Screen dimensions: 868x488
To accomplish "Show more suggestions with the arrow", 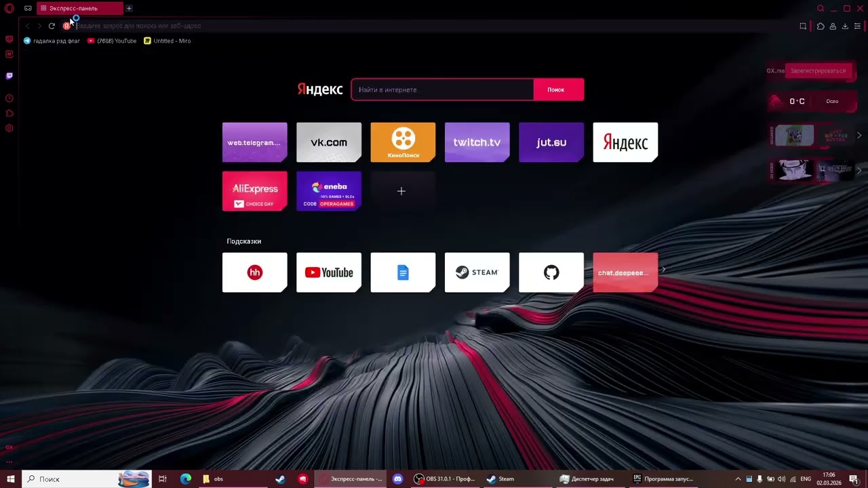I will point(664,270).
